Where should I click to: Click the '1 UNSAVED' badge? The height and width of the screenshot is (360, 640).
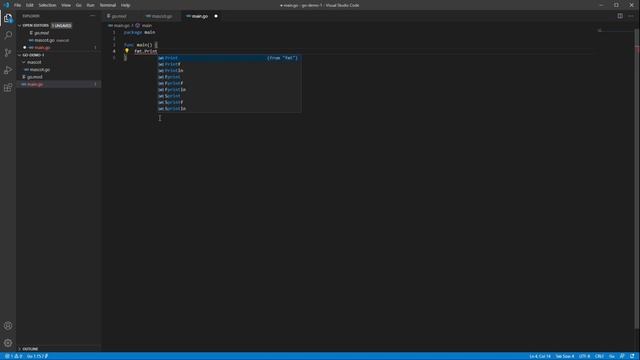pyautogui.click(x=62, y=25)
